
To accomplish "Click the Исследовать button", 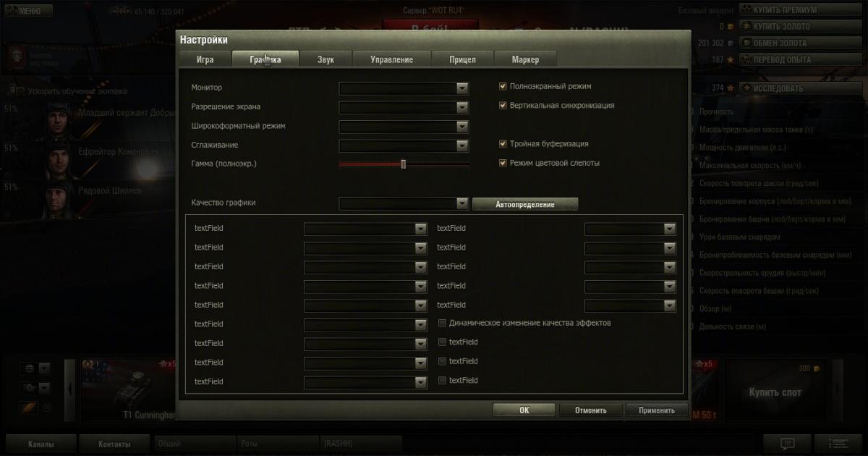I will pos(800,88).
